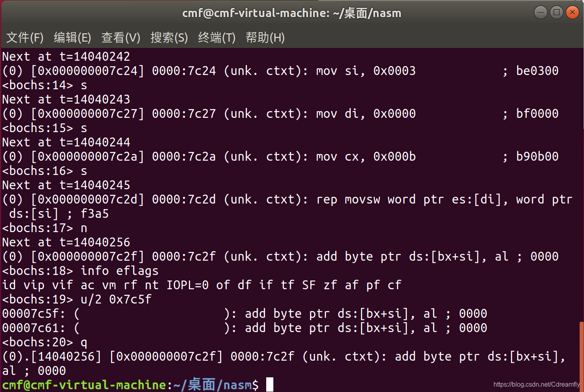Click the shell prompt cmf@cmf-virtual-machine
The height and width of the screenshot is (392, 584).
pos(84,385)
